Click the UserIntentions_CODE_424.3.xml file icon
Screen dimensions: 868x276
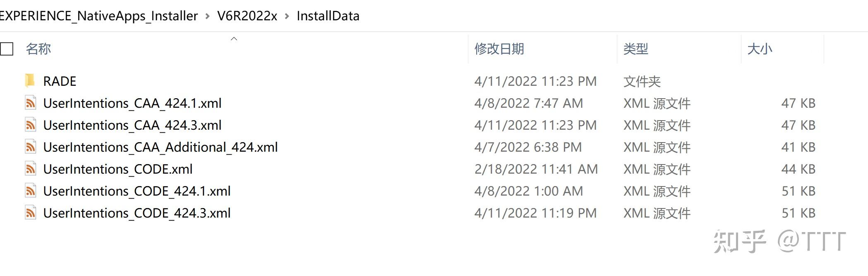click(x=30, y=213)
